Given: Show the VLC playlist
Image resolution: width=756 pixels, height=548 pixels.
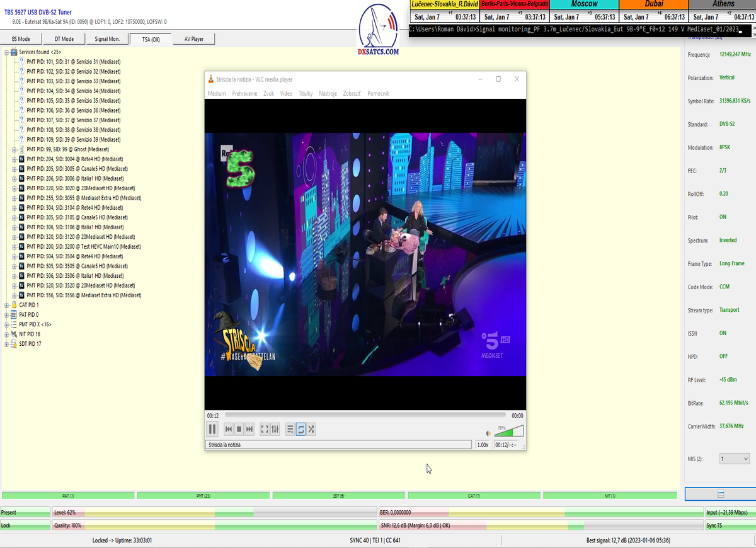Looking at the screenshot, I should (x=290, y=429).
